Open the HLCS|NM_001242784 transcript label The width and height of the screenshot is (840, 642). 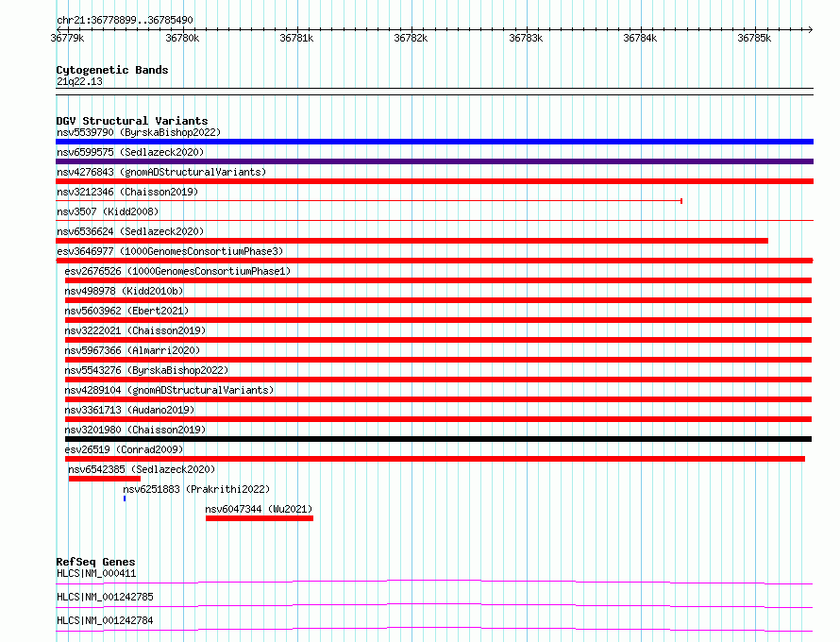[105, 620]
